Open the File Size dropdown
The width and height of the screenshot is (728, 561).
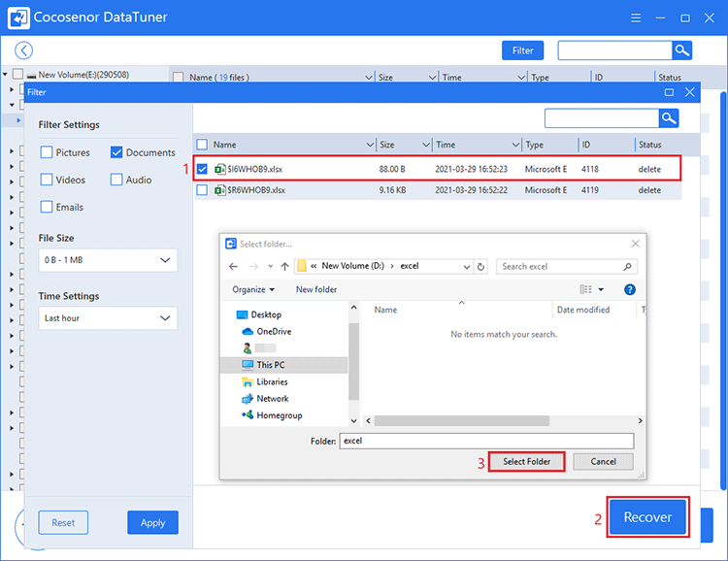click(108, 260)
